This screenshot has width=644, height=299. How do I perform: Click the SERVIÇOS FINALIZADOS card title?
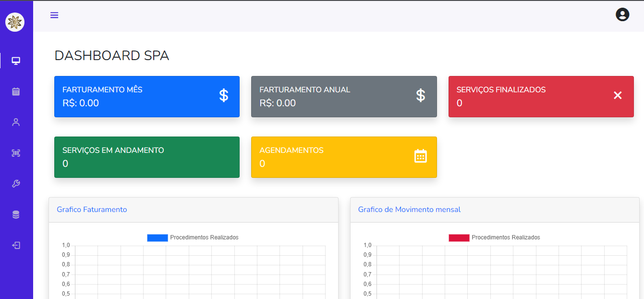click(501, 89)
